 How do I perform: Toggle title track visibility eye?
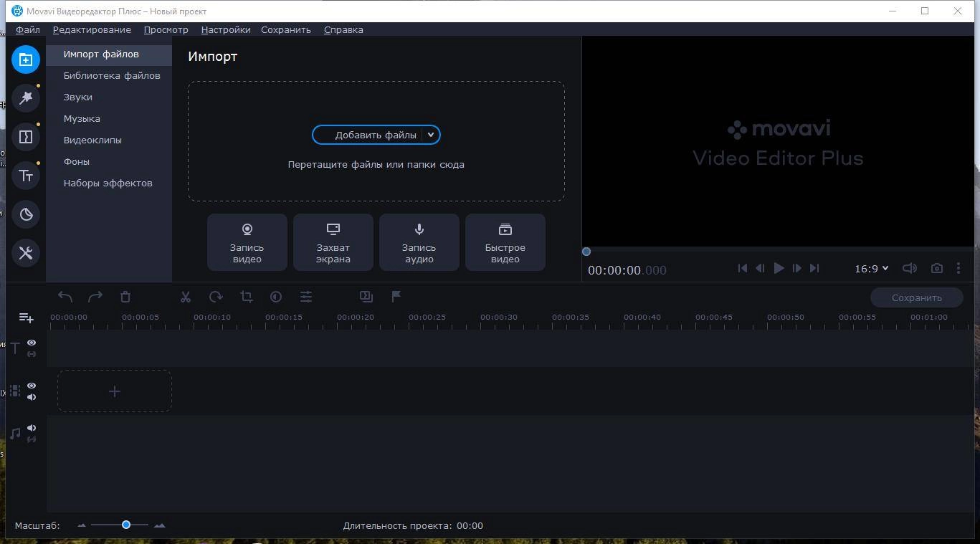pos(32,343)
